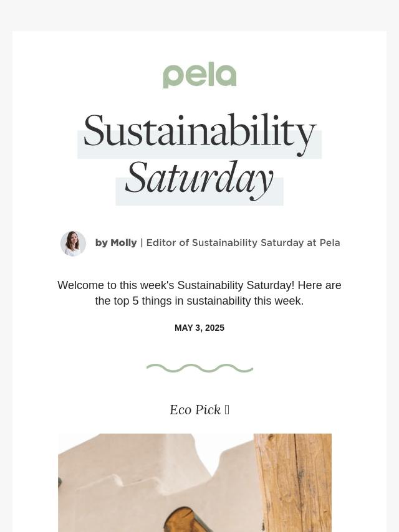Click the emoji box after Eco Pick

coord(227,410)
